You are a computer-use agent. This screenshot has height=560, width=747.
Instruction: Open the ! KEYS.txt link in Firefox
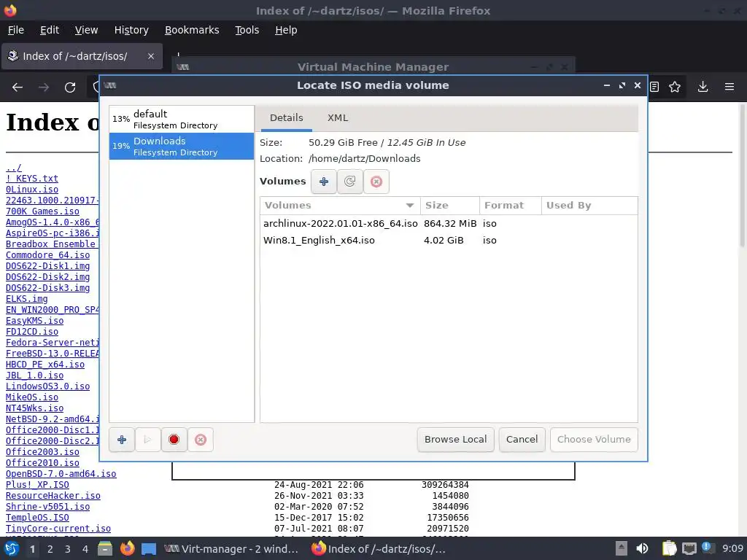(32, 179)
